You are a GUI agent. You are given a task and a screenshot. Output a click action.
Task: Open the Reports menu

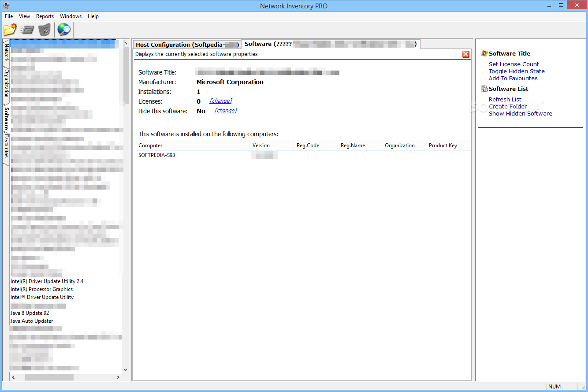pyautogui.click(x=45, y=16)
